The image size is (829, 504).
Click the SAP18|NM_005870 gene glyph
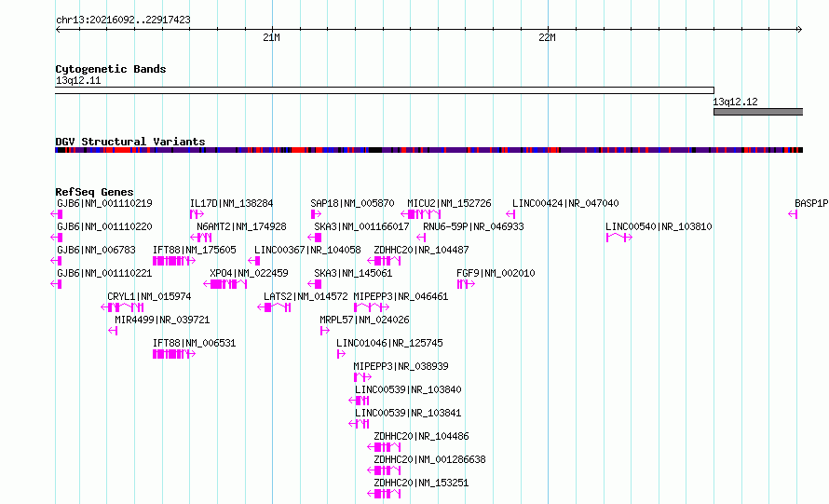click(316, 214)
